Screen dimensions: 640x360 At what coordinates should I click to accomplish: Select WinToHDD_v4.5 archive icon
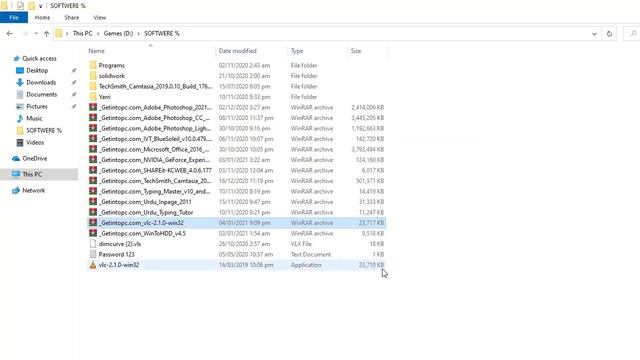(x=93, y=233)
